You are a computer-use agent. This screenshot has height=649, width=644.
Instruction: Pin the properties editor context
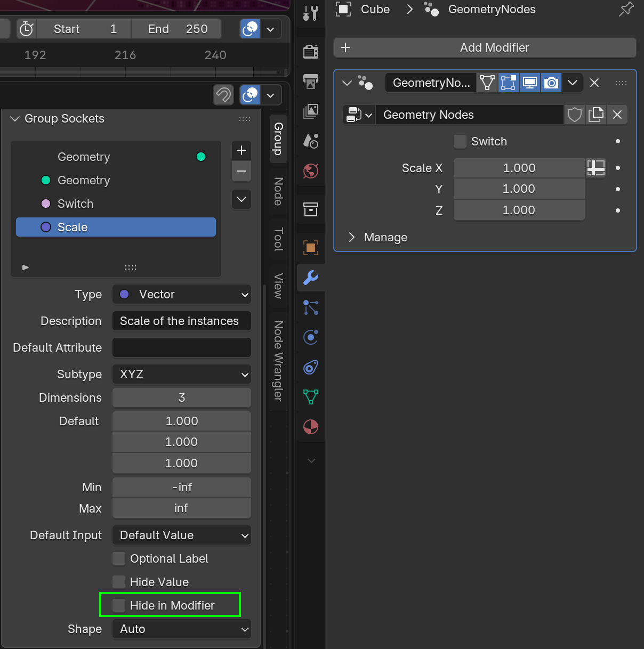626,9
